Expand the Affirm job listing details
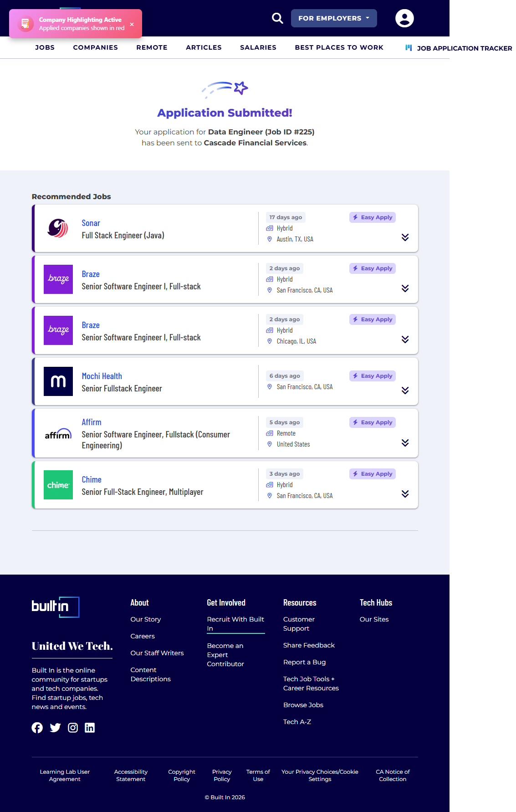The image size is (516, 812). [x=405, y=443]
